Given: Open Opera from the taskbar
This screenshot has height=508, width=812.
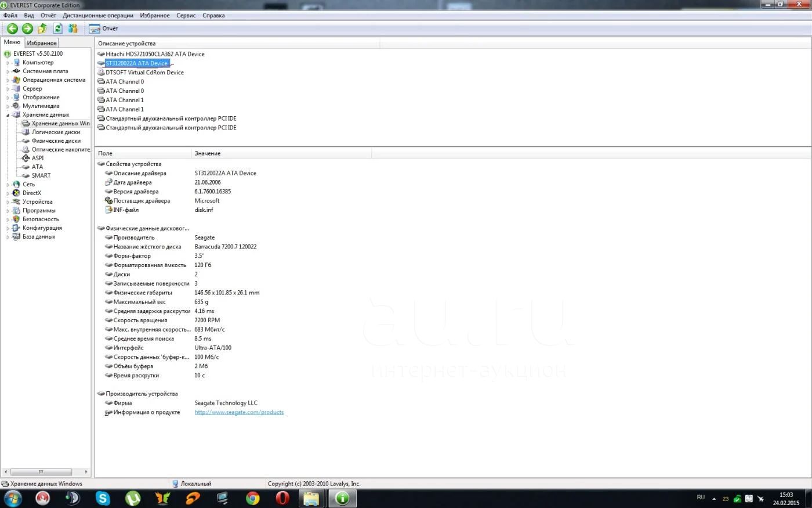Looking at the screenshot, I should point(282,498).
